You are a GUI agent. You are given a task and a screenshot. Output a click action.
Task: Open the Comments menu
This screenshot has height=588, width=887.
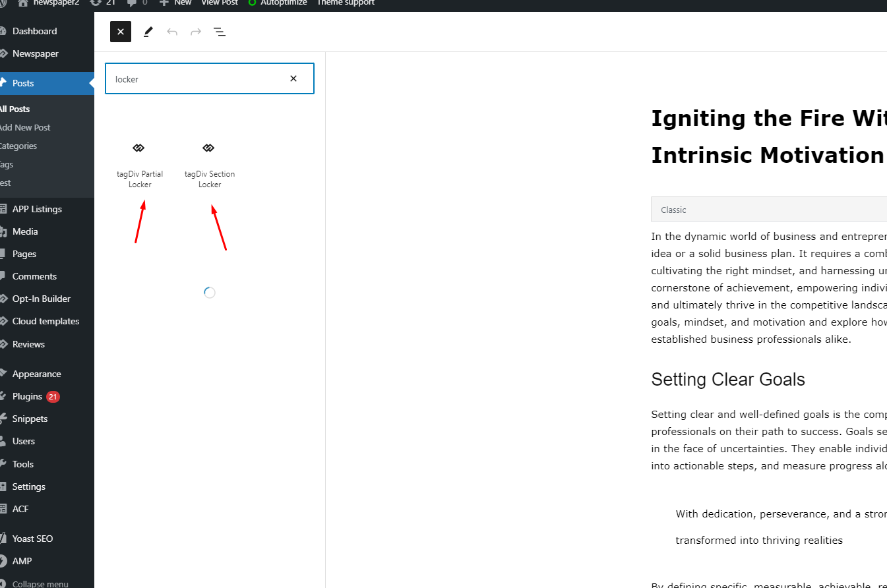pyautogui.click(x=34, y=276)
